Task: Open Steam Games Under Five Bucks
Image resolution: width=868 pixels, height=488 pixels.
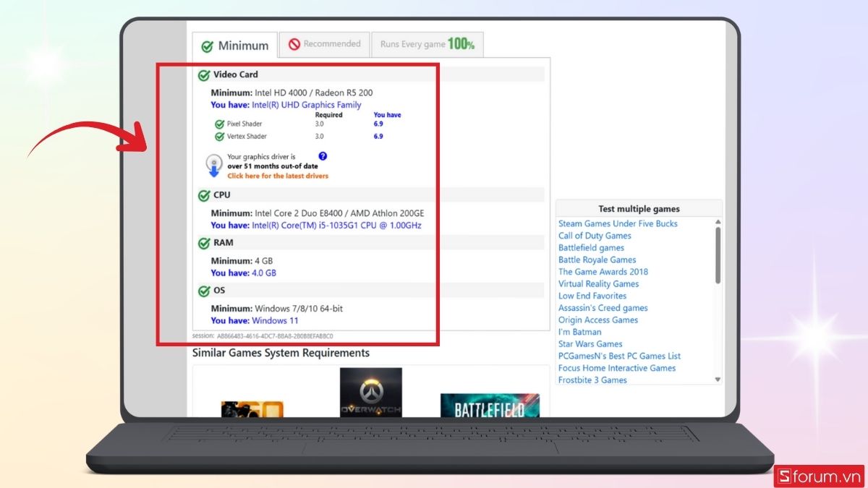Action: 618,224
